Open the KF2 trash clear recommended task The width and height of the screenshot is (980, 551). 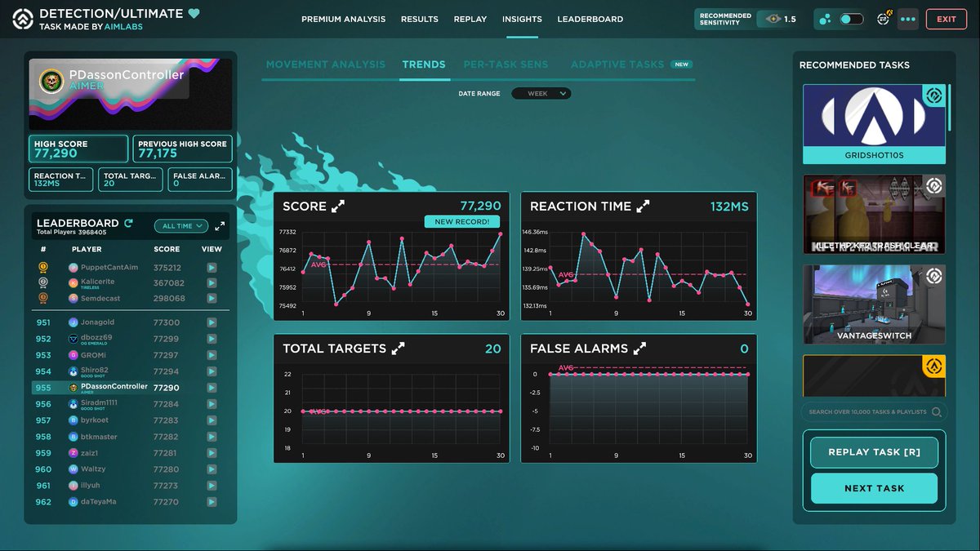[874, 214]
